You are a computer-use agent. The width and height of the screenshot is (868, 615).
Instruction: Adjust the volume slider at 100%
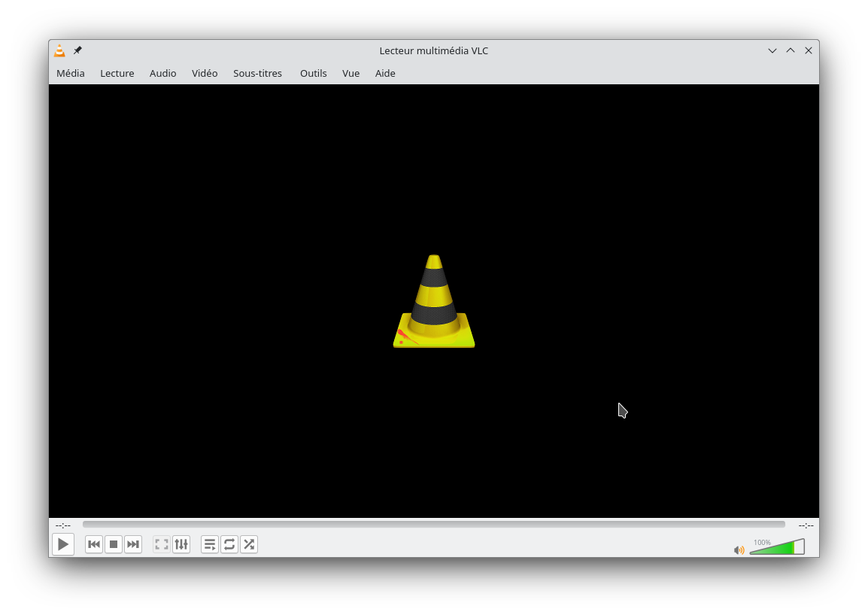point(776,547)
